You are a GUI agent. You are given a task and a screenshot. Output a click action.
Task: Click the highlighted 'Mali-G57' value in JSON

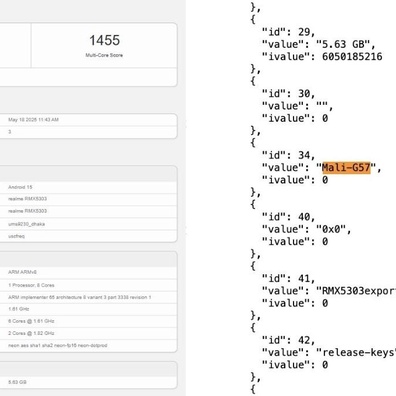click(x=346, y=167)
